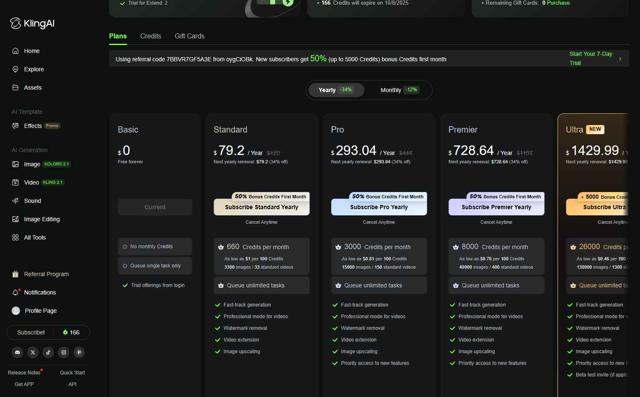Open the Effects template icon
The width and height of the screenshot is (640, 397).
click(16, 126)
